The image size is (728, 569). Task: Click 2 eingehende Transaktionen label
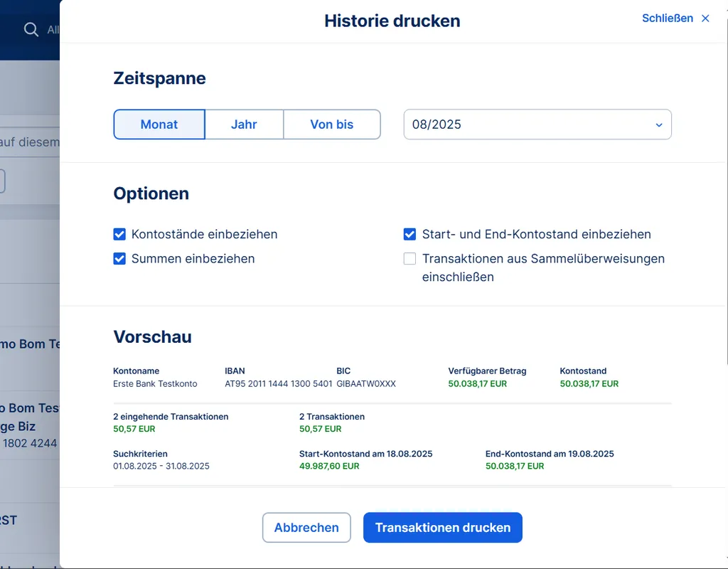(x=171, y=417)
